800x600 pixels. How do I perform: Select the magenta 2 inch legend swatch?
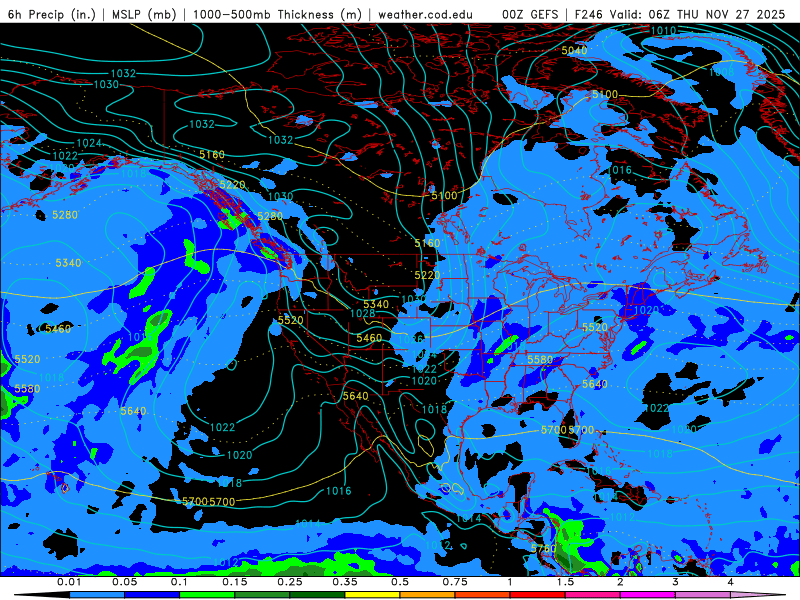pyautogui.click(x=648, y=595)
